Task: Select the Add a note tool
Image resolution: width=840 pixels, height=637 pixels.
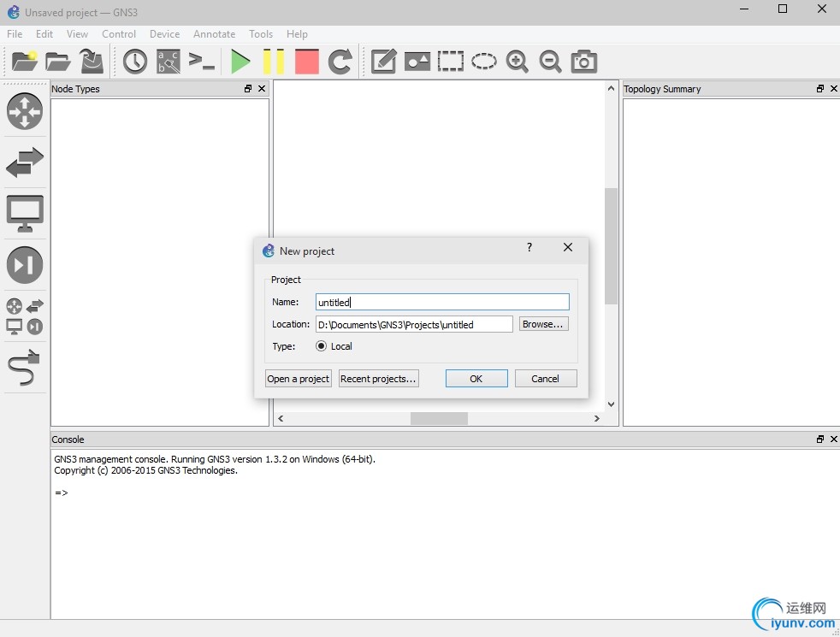Action: tap(383, 61)
